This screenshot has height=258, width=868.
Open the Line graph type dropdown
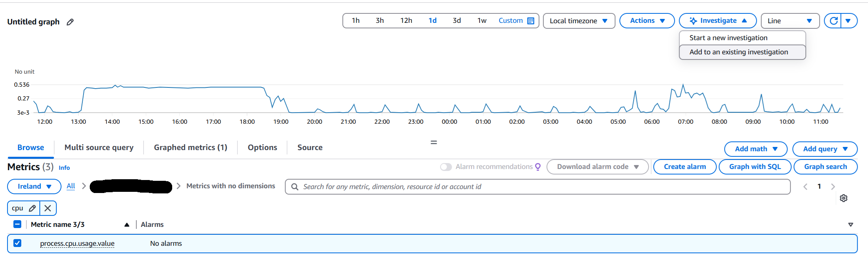click(x=790, y=21)
